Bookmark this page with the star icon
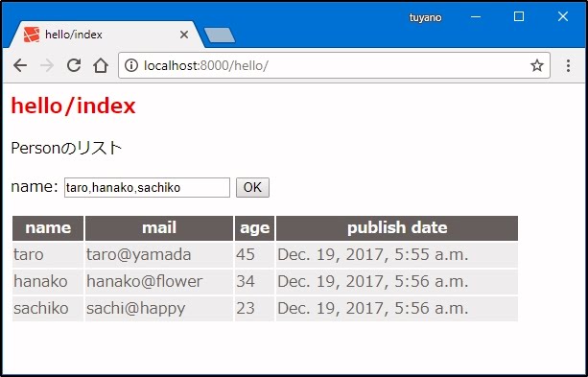The image size is (588, 377). [536, 65]
